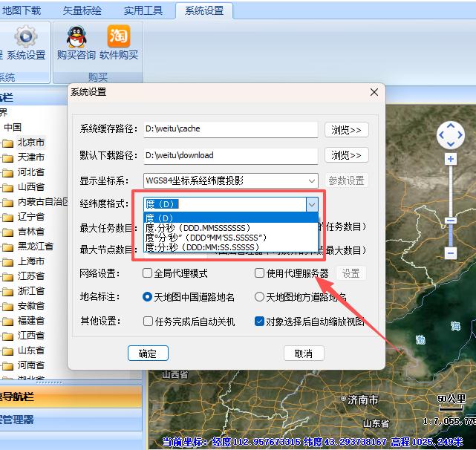
Task: Click the folder icon beside 吉林省
Action: 7,232
